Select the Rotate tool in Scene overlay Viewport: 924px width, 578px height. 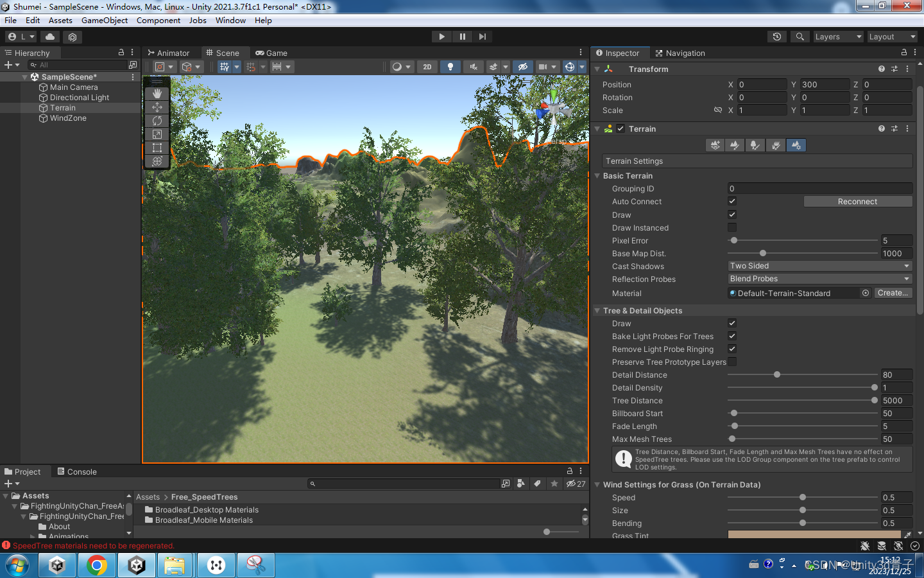[156, 119]
